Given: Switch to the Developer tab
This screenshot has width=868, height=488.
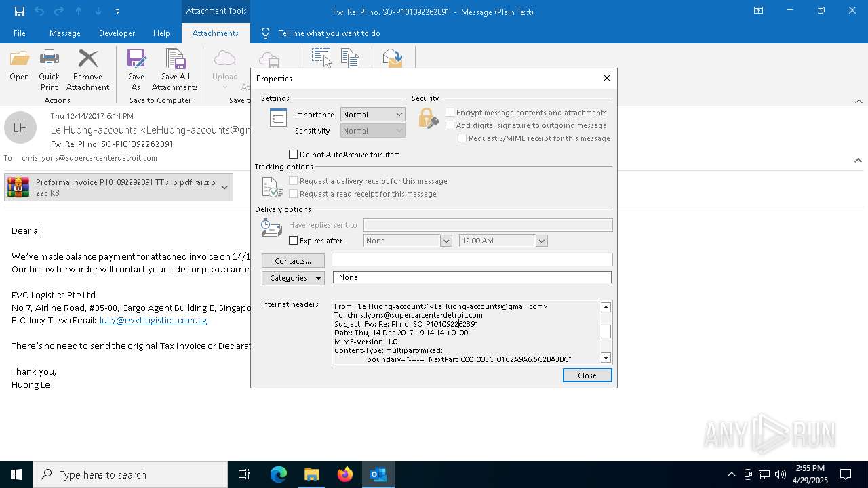Looking at the screenshot, I should coord(117,33).
